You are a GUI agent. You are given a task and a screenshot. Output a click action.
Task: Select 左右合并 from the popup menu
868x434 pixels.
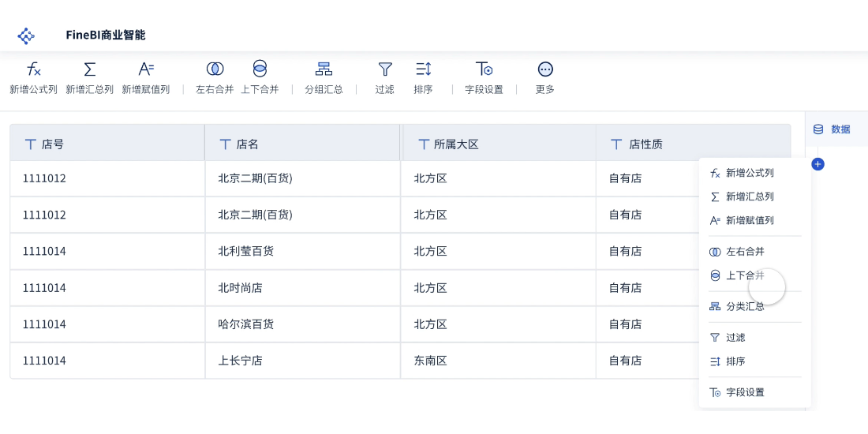coord(744,252)
